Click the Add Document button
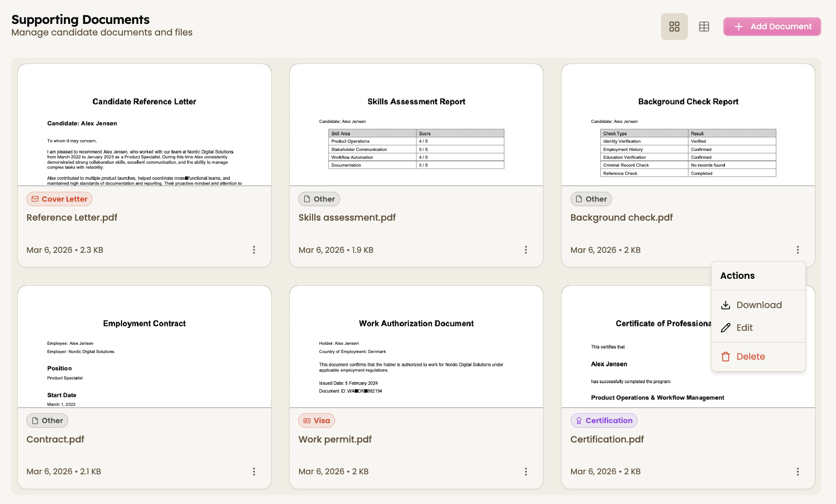 coord(772,27)
